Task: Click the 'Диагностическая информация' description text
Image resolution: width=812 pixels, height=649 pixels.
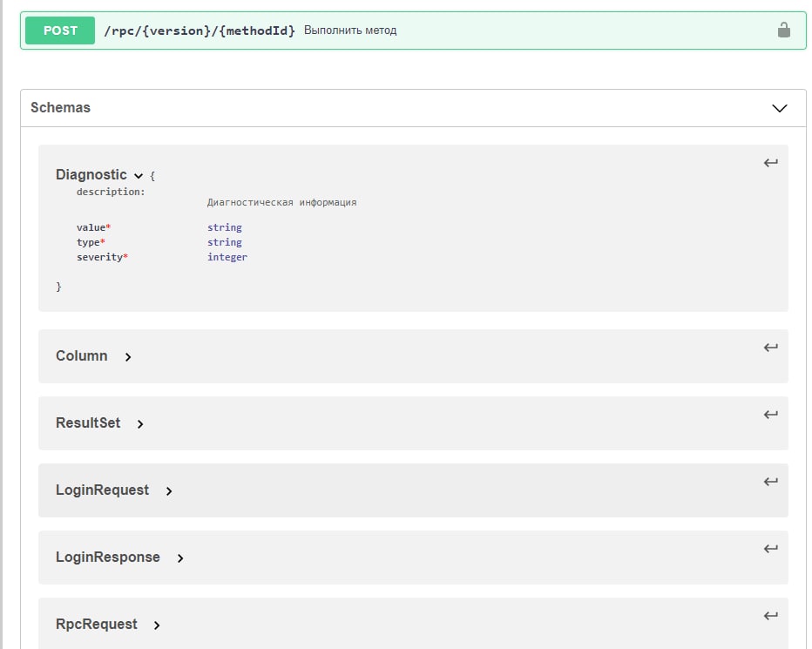Action: tap(281, 202)
